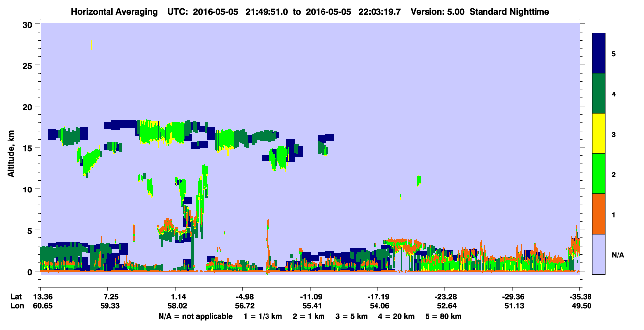Click the '2 = 1 km' legend text
This screenshot has width=644, height=330.
point(308,316)
